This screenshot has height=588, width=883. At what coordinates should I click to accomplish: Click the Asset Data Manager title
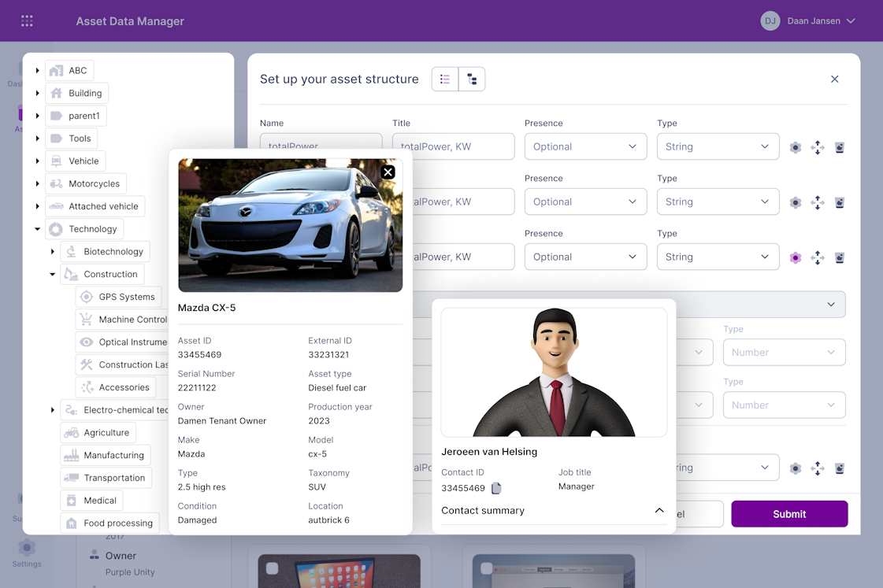click(130, 20)
